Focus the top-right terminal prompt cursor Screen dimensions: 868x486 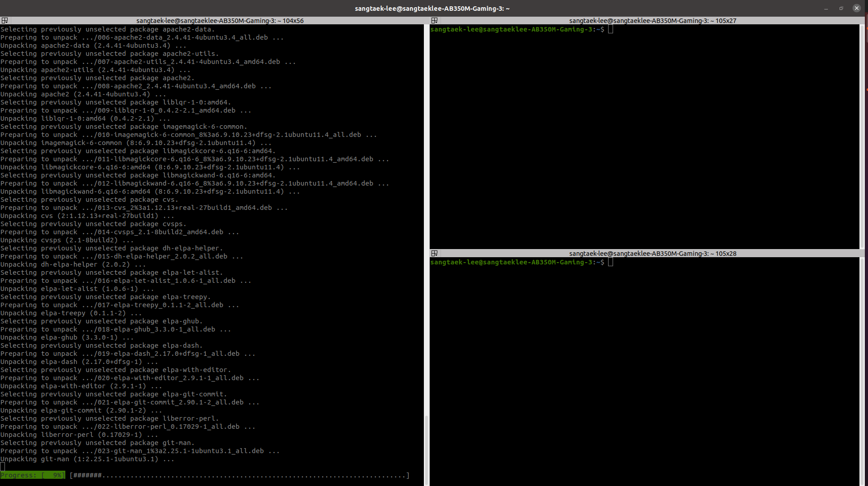click(x=610, y=29)
